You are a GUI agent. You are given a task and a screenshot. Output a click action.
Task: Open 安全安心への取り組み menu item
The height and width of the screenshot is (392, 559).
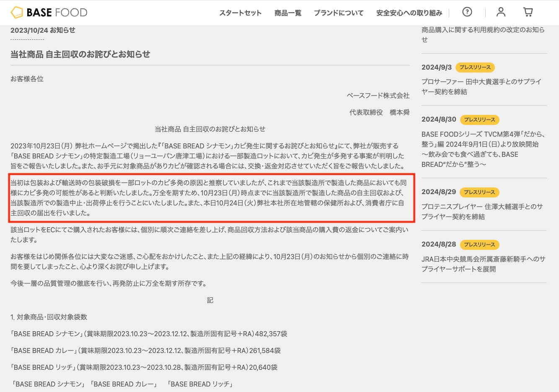[409, 13]
